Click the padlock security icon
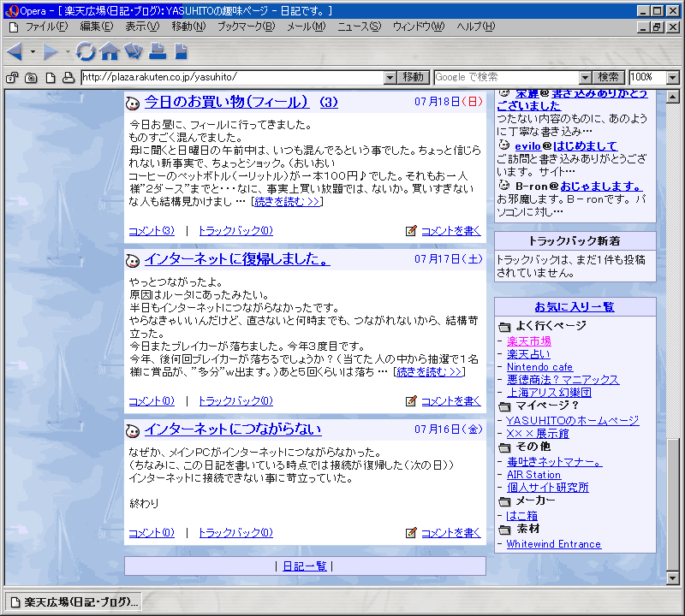 [x=12, y=78]
